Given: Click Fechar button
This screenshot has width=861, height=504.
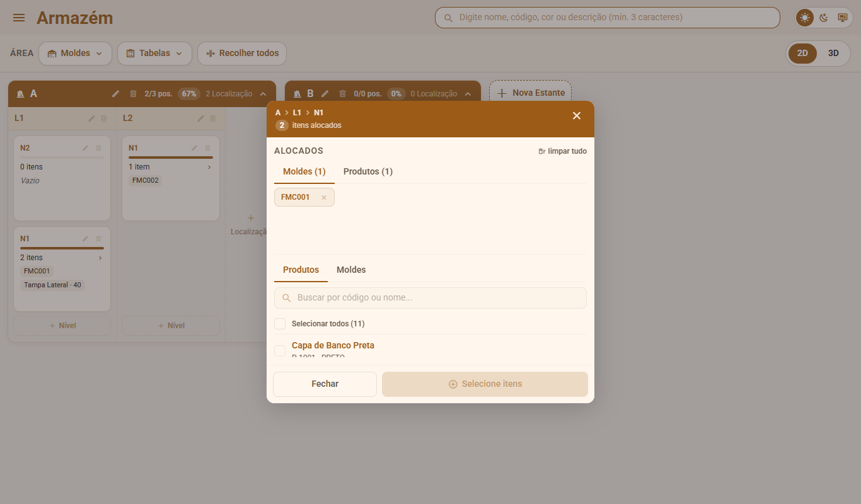Looking at the screenshot, I should point(325,384).
